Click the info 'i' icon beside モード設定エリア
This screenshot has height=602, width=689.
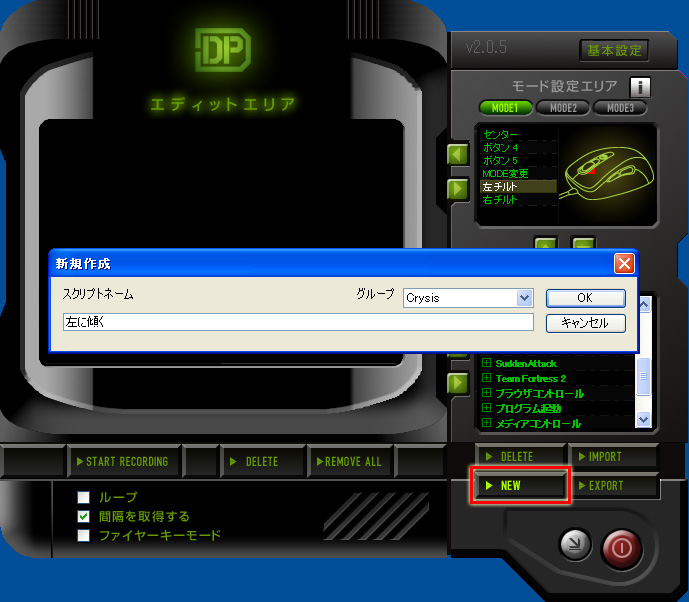[640, 87]
